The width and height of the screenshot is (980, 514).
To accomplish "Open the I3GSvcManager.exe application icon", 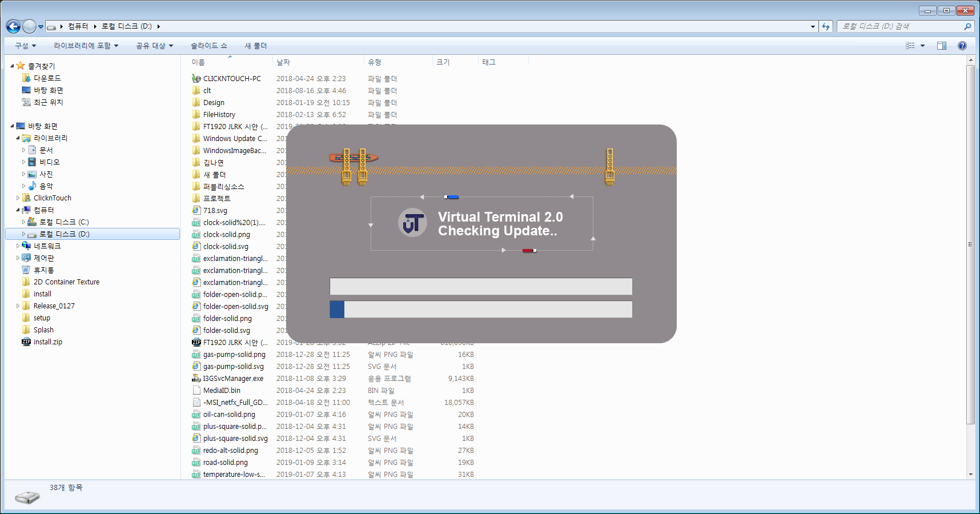I will [x=196, y=378].
